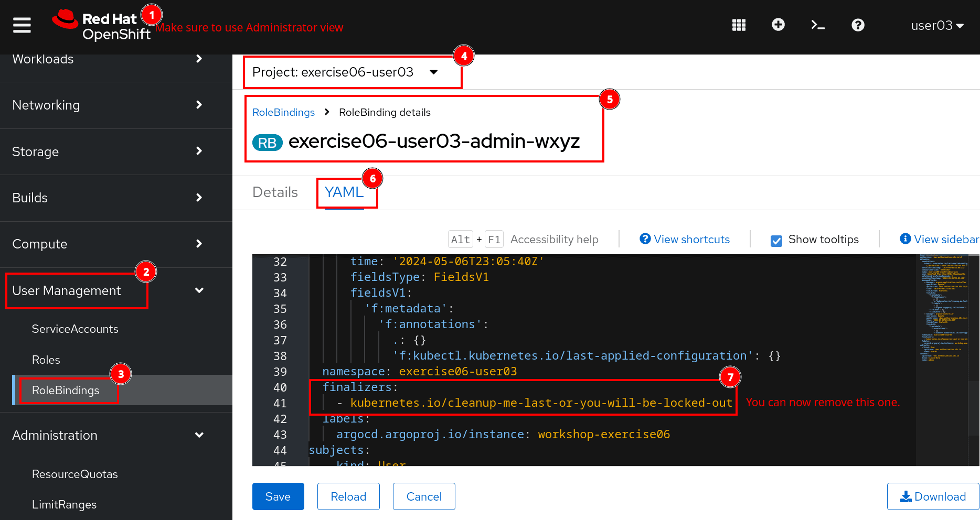Switch to the Details tab
The height and width of the screenshot is (520, 980).
click(275, 192)
